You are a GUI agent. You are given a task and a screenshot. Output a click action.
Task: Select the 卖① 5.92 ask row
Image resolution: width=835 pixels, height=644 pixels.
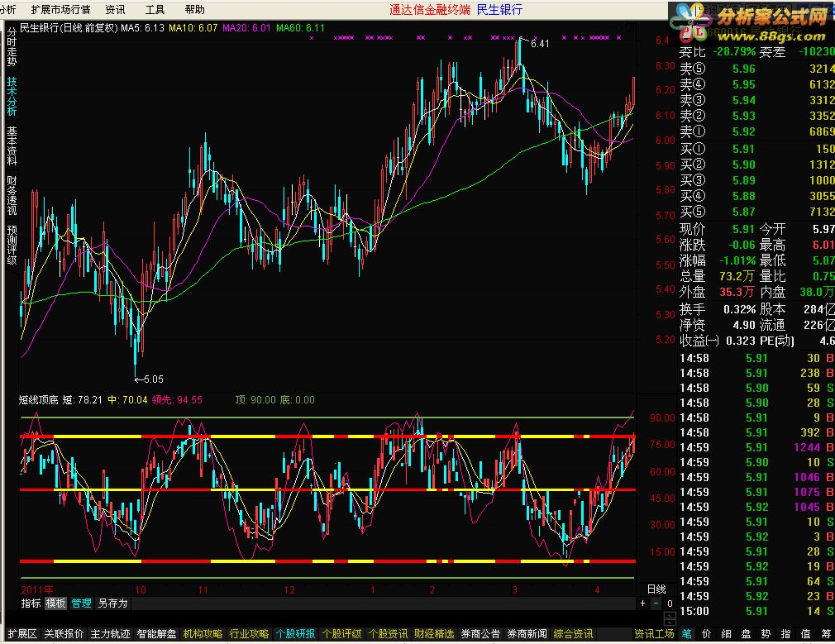point(756,131)
